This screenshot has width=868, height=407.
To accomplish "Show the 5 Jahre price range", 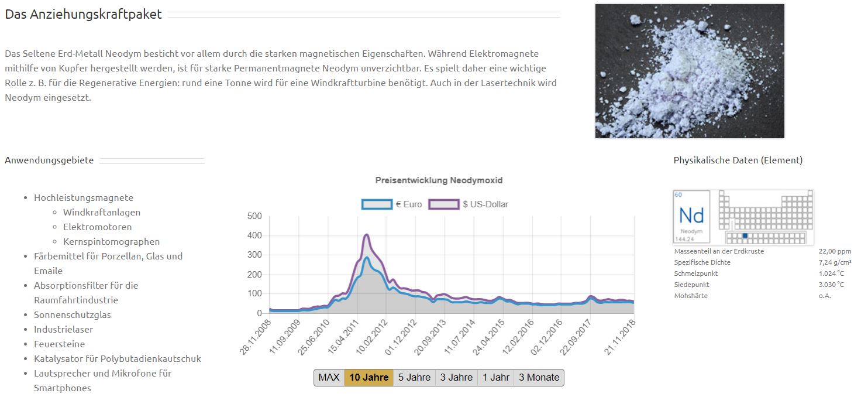I will tap(414, 378).
